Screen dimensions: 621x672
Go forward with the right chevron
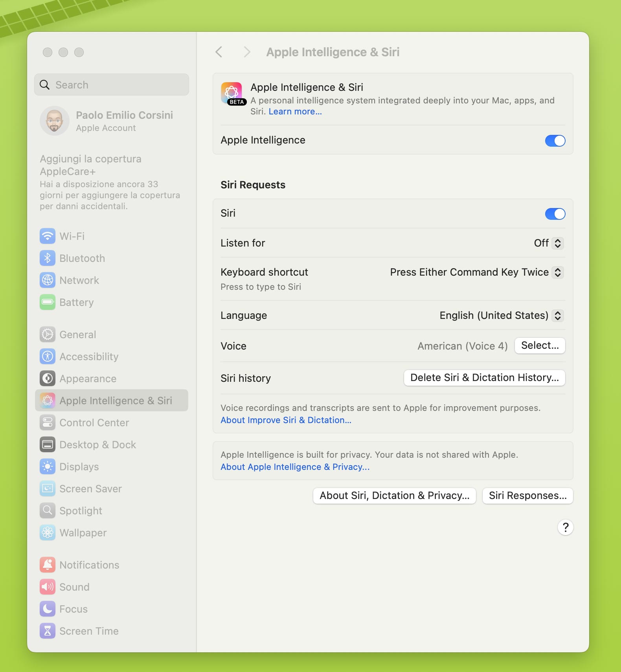247,52
